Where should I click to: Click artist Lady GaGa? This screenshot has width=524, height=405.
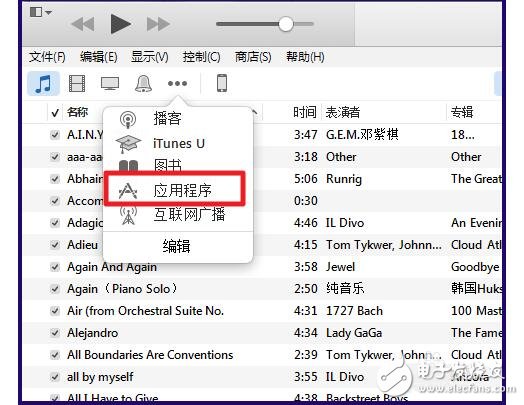point(354,333)
